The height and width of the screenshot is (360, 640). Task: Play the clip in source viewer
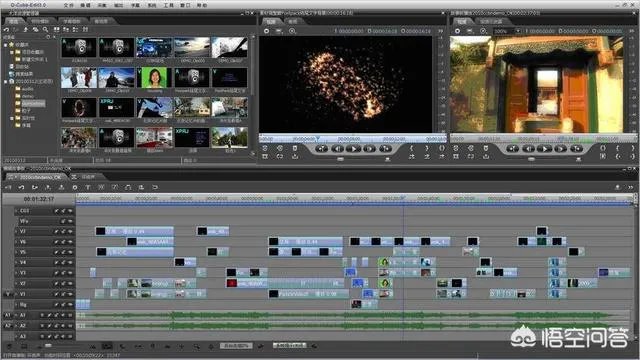tap(353, 149)
